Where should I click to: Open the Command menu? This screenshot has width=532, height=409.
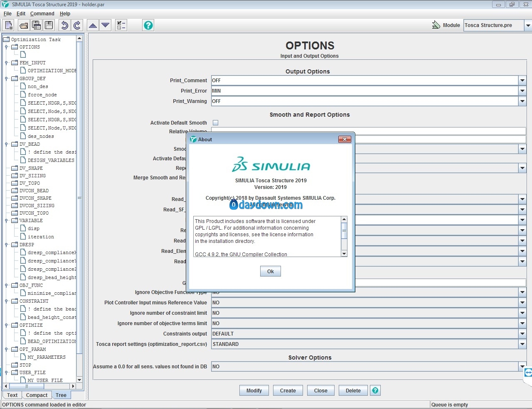point(42,14)
